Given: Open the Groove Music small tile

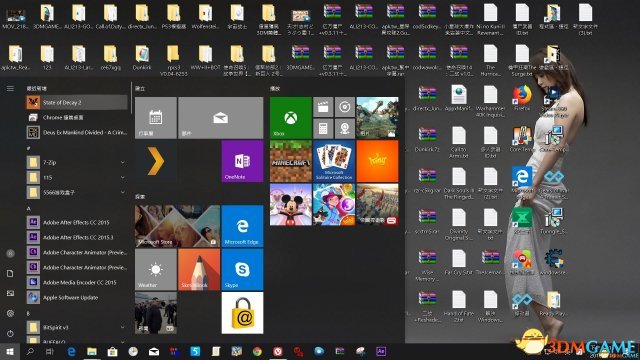Looking at the screenshot, I should (345, 107).
